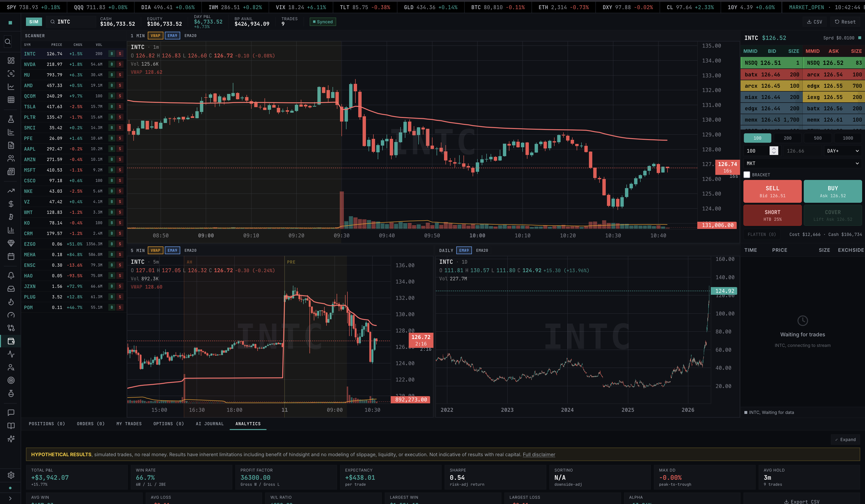Click the BUY Ask 126.52 button
The image size is (865, 504).
pos(832,191)
